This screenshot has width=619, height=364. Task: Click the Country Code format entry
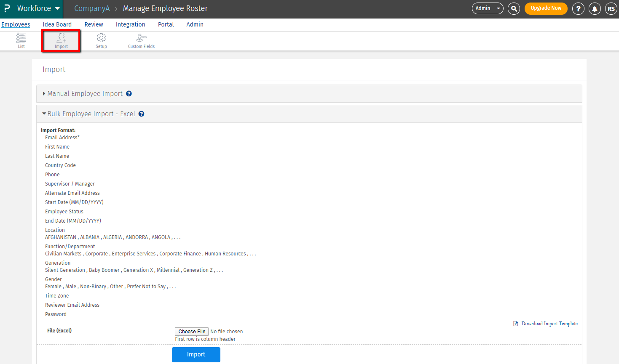pyautogui.click(x=60, y=165)
